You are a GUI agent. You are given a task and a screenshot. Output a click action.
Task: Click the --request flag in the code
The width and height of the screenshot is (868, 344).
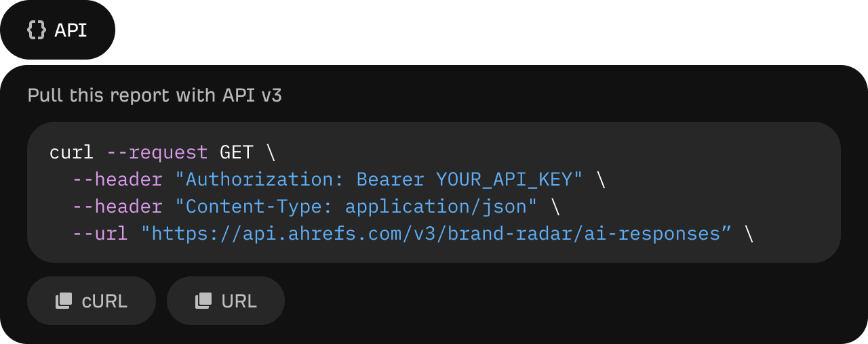(x=157, y=152)
